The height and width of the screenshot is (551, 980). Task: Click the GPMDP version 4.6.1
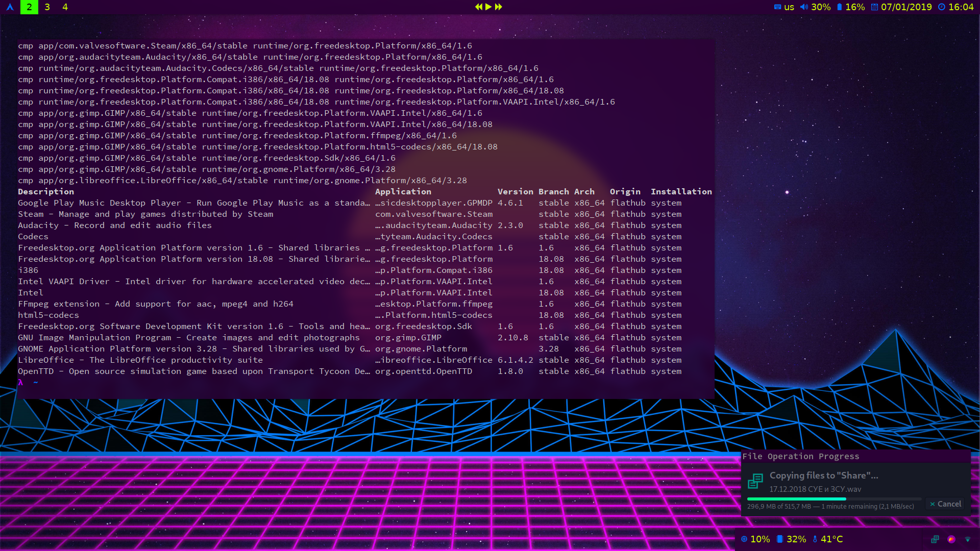pyautogui.click(x=510, y=203)
